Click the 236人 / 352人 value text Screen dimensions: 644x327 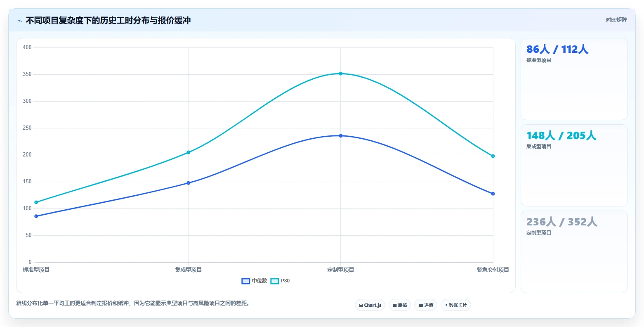[x=562, y=222]
